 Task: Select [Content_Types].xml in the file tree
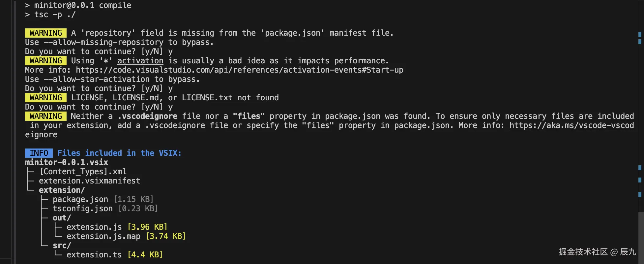point(83,172)
